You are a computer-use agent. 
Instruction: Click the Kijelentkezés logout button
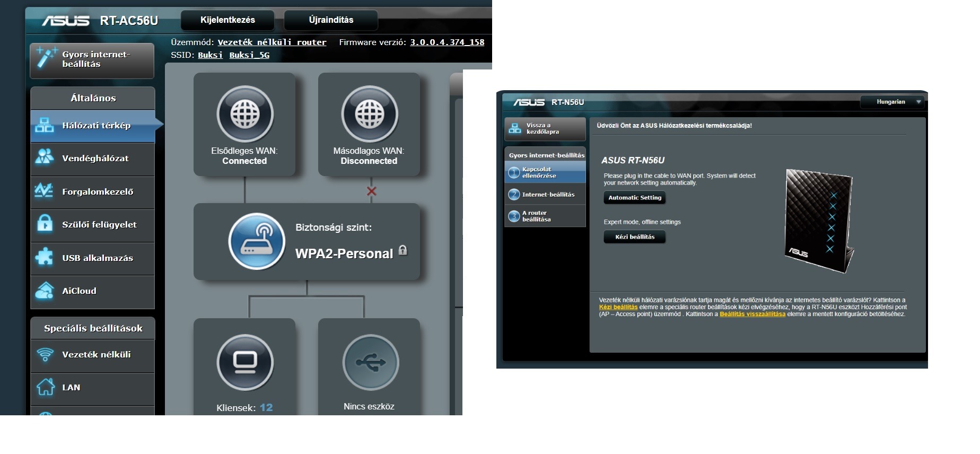(227, 20)
